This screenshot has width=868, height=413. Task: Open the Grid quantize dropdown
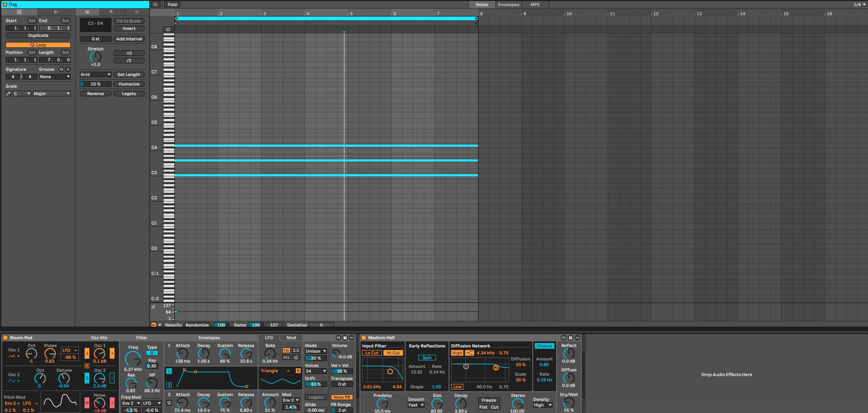95,75
